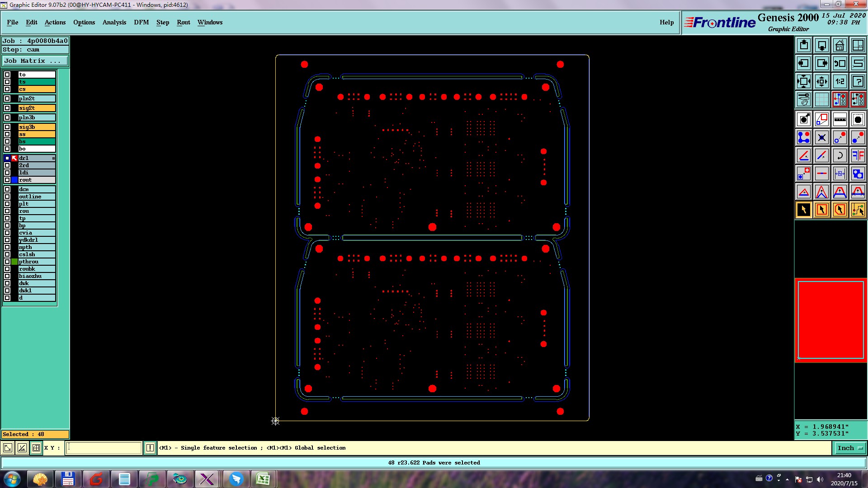This screenshot has height=488, width=868.
Task: Open Excel from the Windows taskbar
Action: click(263, 479)
